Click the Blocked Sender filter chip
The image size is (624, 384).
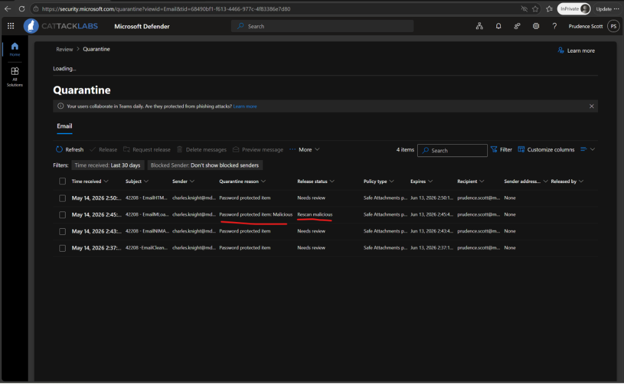205,165
